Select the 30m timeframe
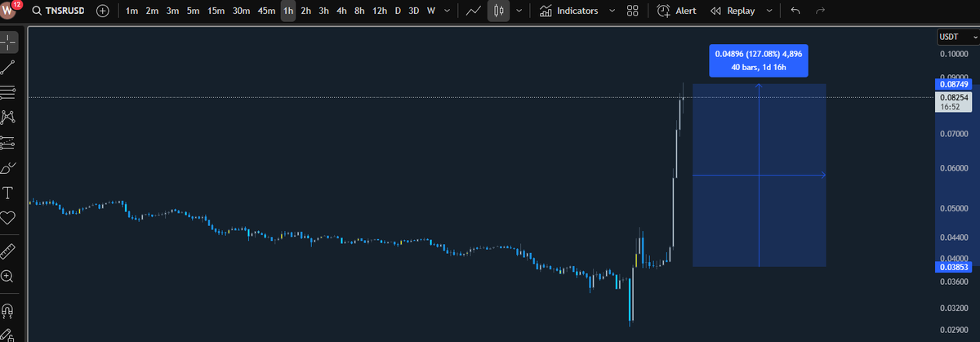 [x=241, y=11]
